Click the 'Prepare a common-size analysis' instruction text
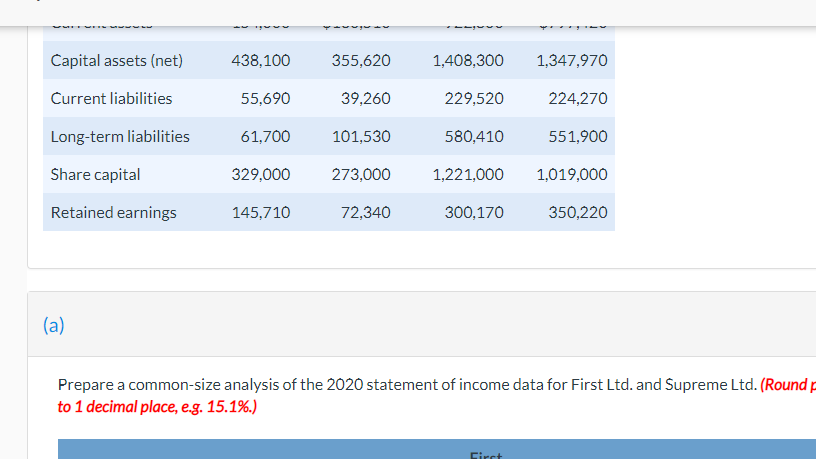This screenshot has width=816, height=459. (x=407, y=385)
